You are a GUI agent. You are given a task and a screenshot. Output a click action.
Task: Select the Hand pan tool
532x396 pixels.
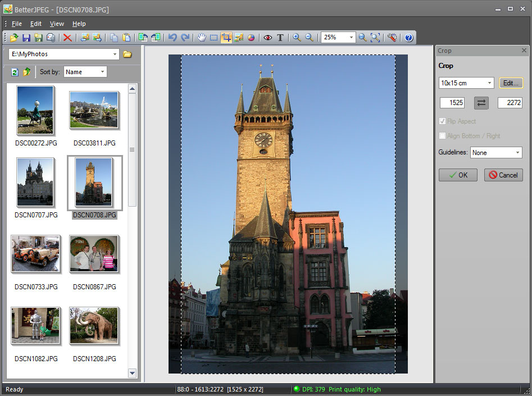[x=202, y=37]
